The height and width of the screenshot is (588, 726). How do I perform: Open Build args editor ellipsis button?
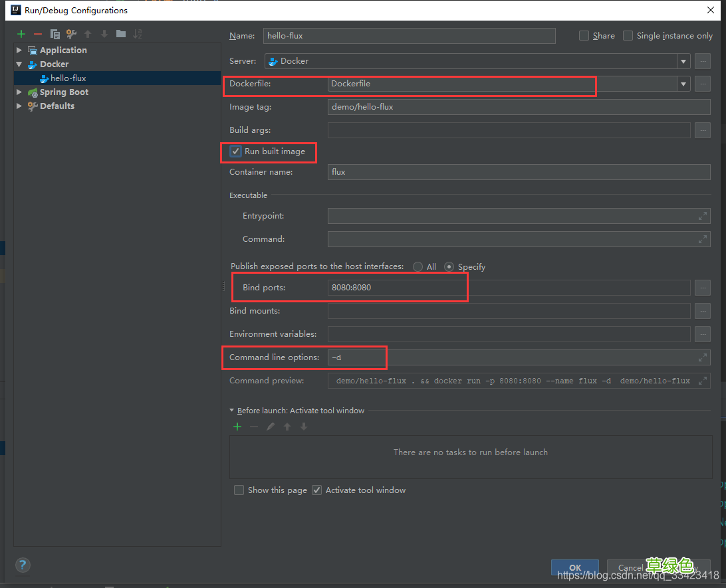[703, 130]
